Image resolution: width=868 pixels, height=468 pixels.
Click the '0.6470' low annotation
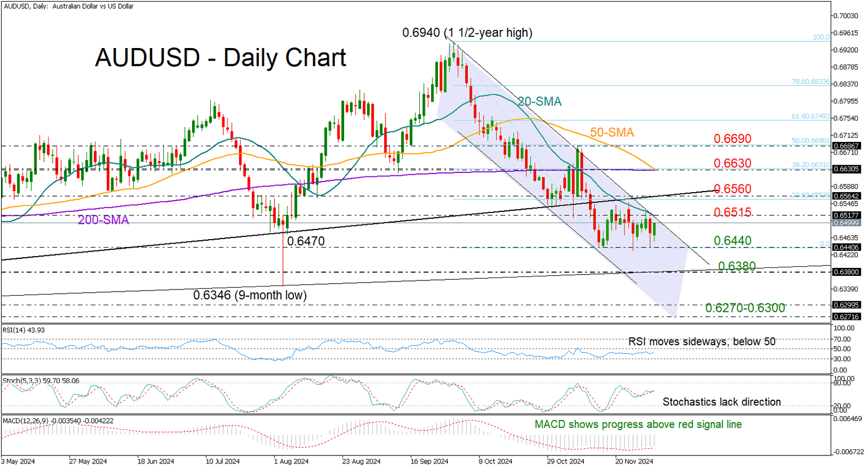306,241
